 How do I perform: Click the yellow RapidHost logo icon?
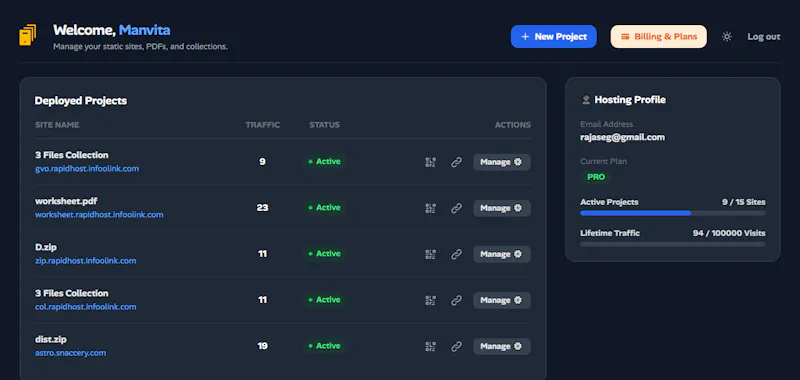(x=28, y=35)
